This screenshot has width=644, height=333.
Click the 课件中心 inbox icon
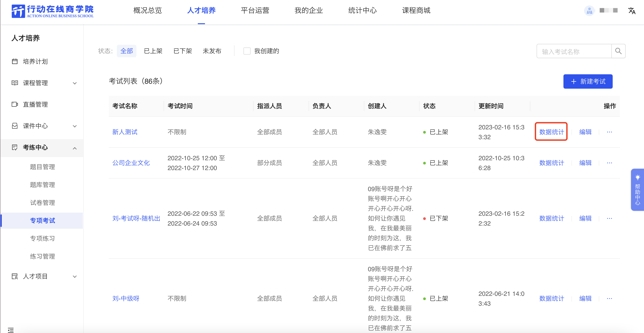coord(15,126)
